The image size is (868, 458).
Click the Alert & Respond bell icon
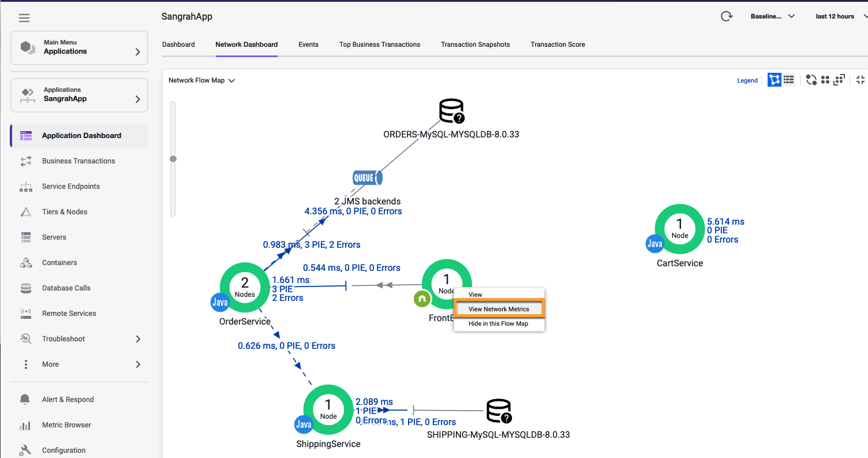point(25,400)
